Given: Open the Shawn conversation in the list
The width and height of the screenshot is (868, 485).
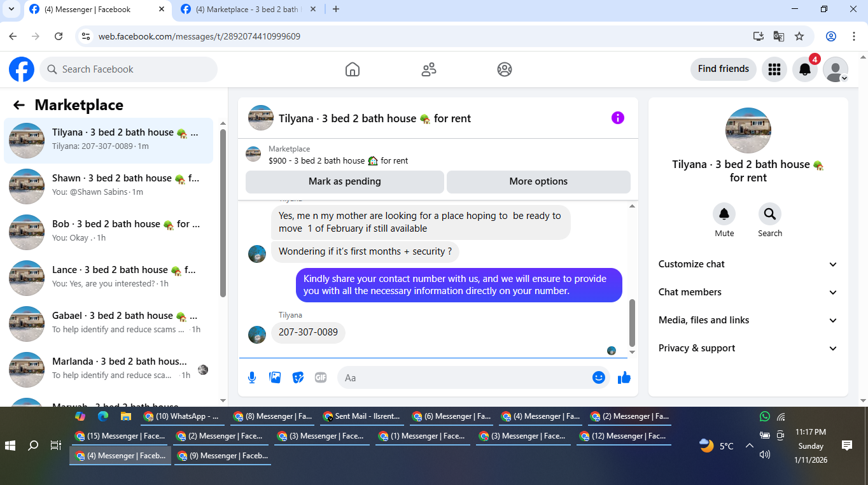Looking at the screenshot, I should (109, 186).
